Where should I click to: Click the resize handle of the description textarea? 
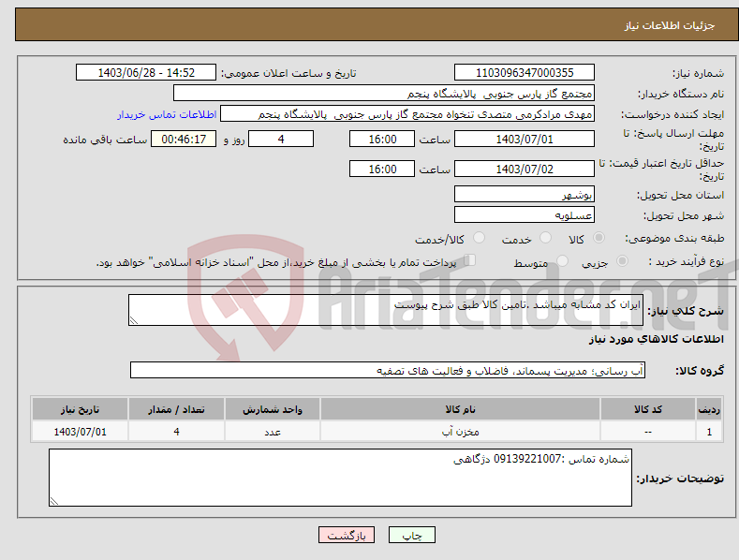133,320
